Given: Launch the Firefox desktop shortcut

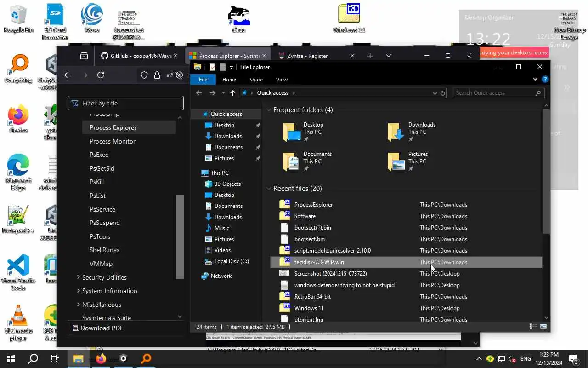Looking at the screenshot, I should (18, 119).
